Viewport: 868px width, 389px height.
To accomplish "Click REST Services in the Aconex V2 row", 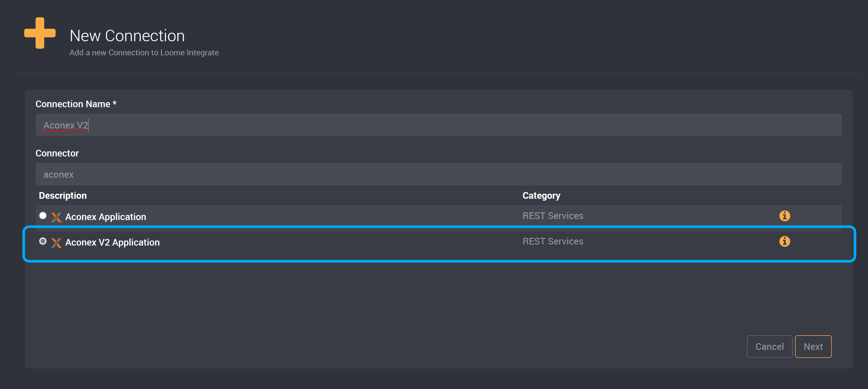I will 553,242.
